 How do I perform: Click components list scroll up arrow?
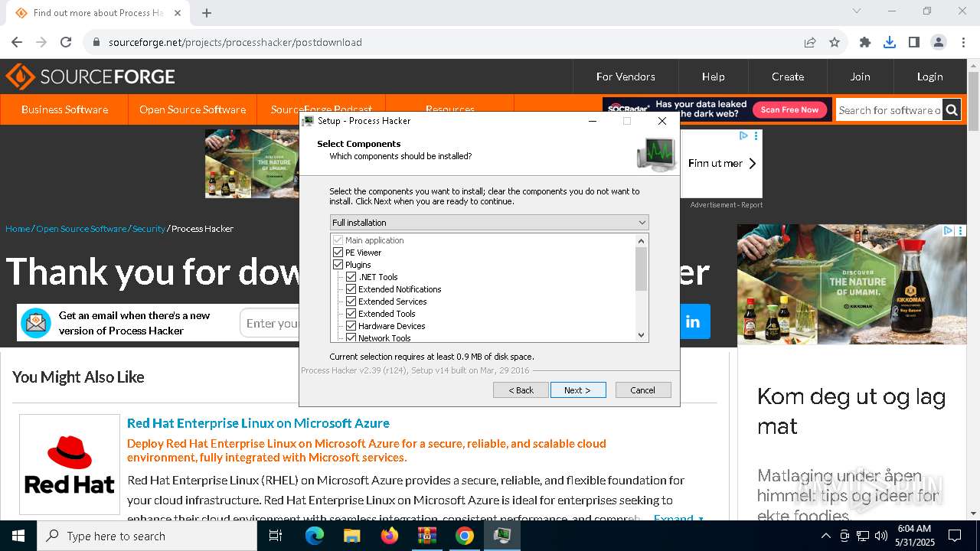[642, 240]
